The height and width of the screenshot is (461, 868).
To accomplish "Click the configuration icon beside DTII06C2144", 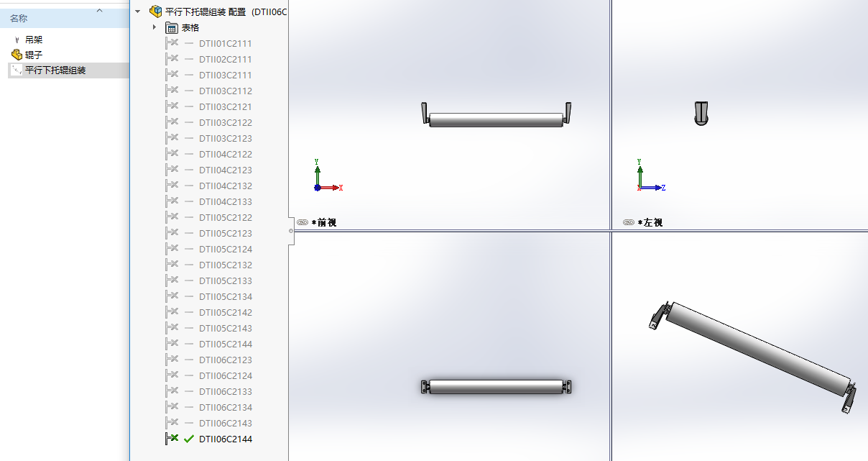I will (x=172, y=439).
